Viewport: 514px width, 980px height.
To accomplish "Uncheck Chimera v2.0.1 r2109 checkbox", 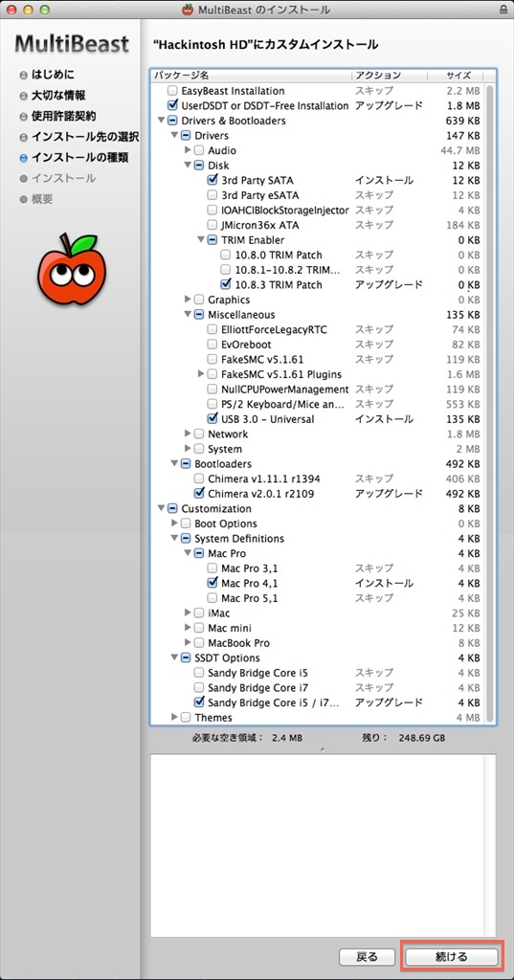I will 199,494.
